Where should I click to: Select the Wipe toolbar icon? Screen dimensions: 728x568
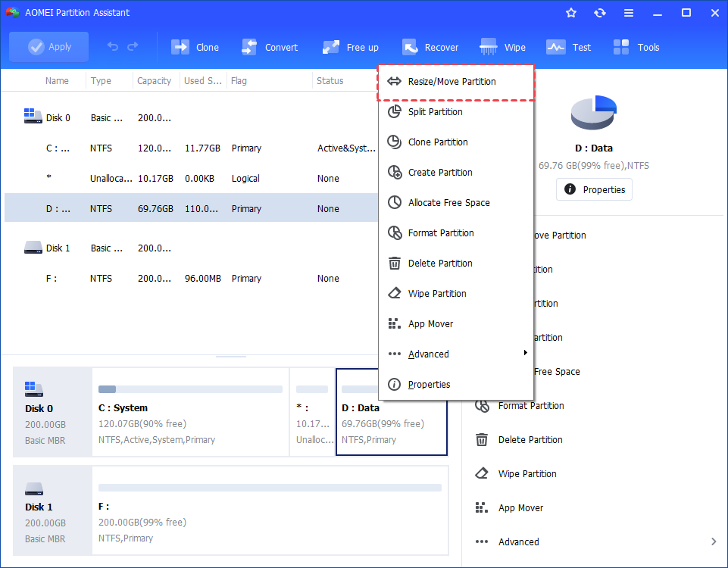[489, 47]
